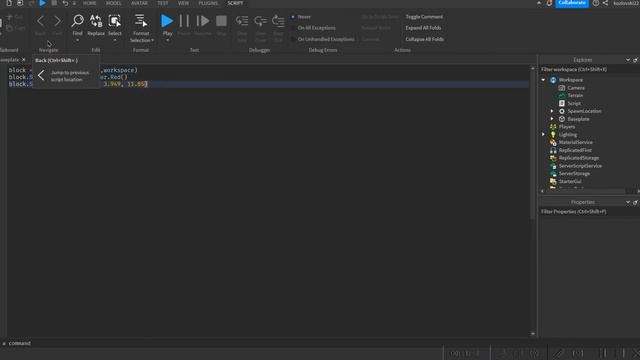Viewport: 640px width, 360px height.
Task: Expand the SpawnLocation node
Action: [552, 111]
